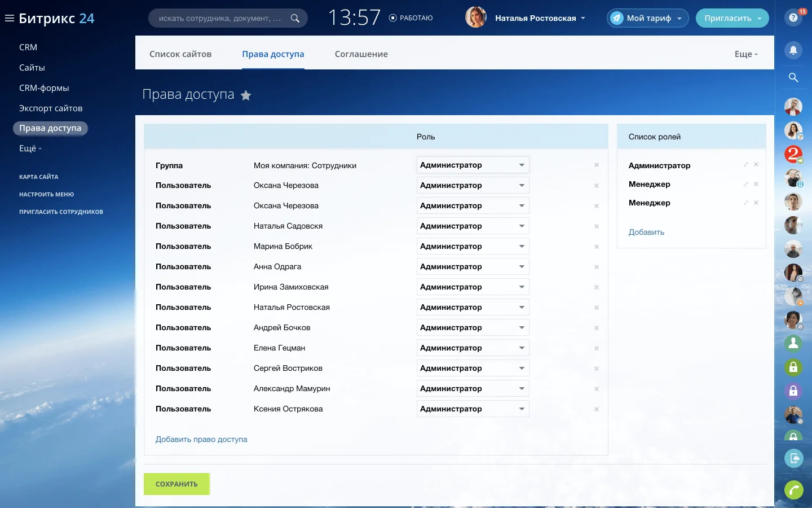Click the Добавить право доступа link
Image resolution: width=812 pixels, height=508 pixels.
coord(201,439)
